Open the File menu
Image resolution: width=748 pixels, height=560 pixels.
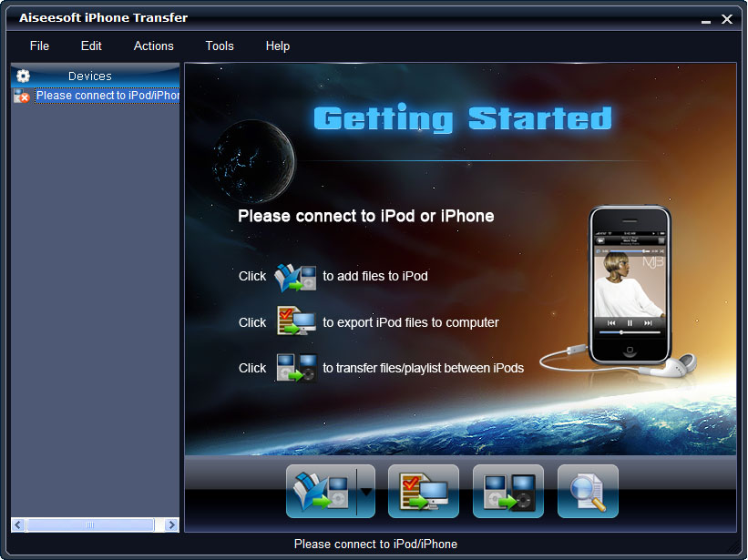pyautogui.click(x=39, y=46)
